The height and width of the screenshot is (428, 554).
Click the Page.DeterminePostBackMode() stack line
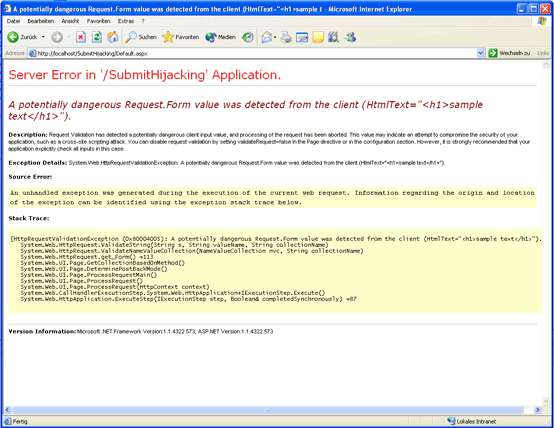click(94, 269)
